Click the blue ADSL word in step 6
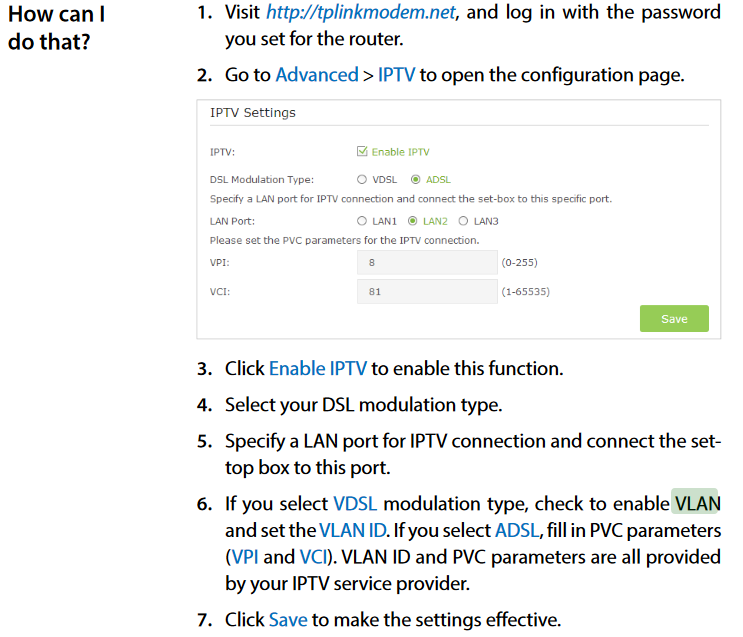The height and width of the screenshot is (637, 743). 517,530
